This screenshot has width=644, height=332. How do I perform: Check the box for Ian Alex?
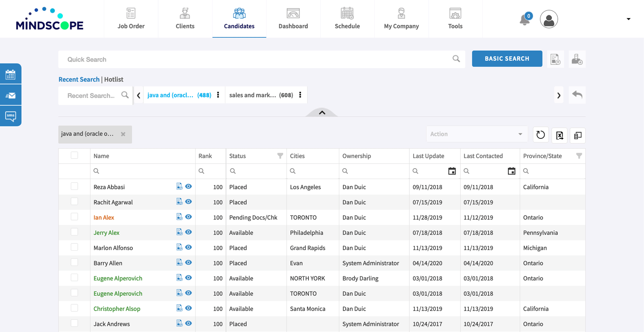[74, 217]
